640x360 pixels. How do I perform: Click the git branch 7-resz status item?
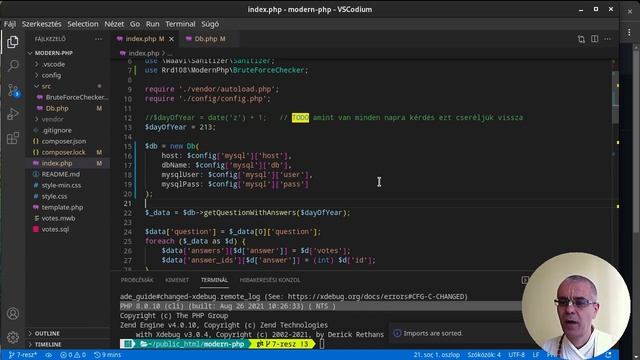[23, 355]
